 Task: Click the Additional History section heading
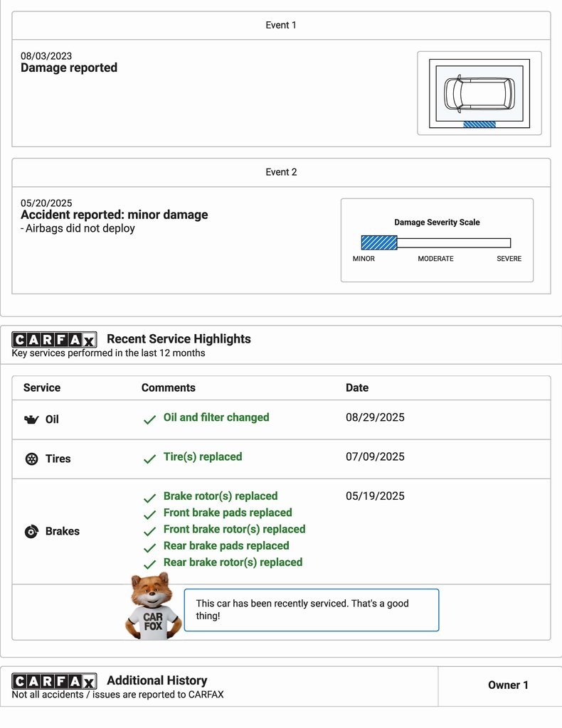157,680
